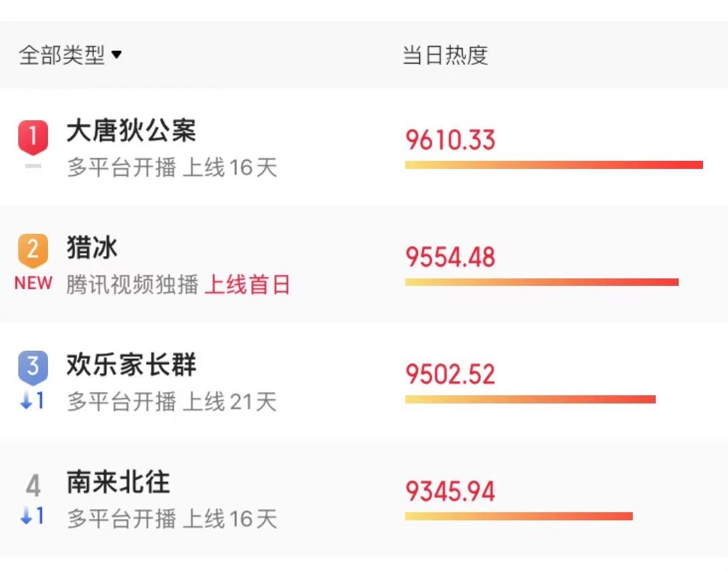Click the dropdown triangle beside 全部类型
Screen dimensions: 728x571
(x=117, y=55)
